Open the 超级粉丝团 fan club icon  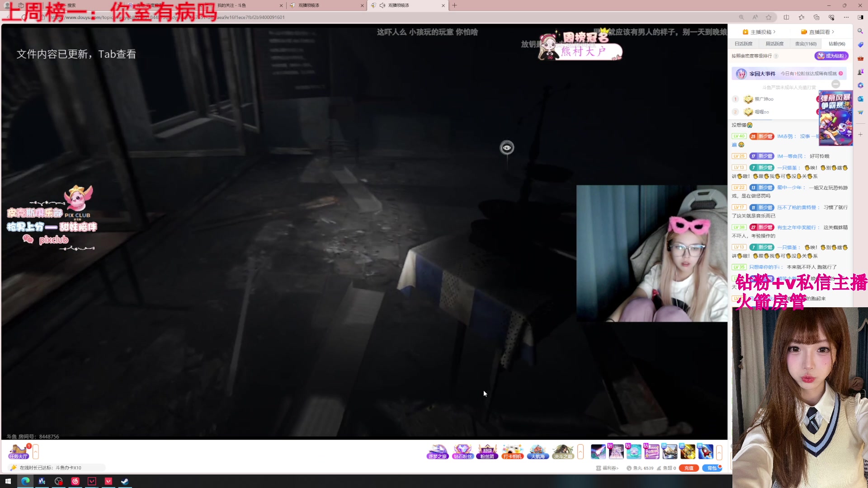point(487,451)
